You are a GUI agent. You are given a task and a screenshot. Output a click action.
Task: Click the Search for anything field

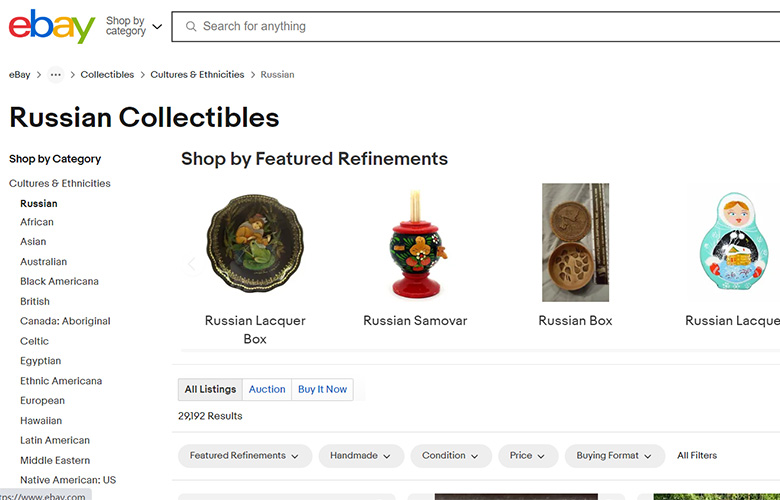[480, 26]
